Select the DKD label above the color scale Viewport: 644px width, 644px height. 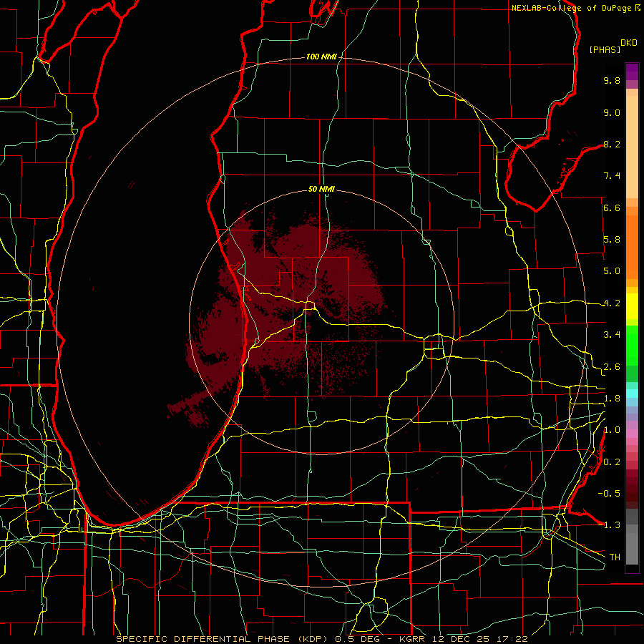coord(629,43)
